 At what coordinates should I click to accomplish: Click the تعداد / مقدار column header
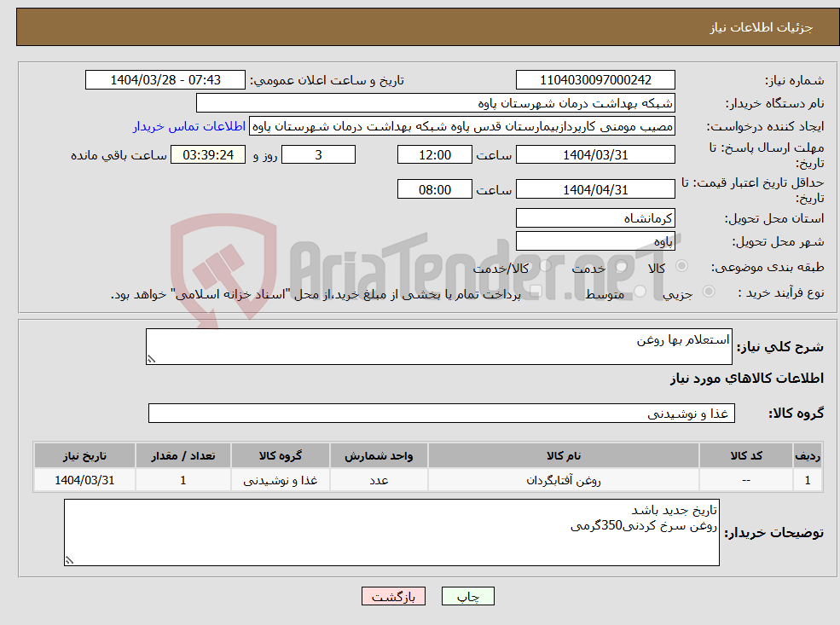(182, 456)
